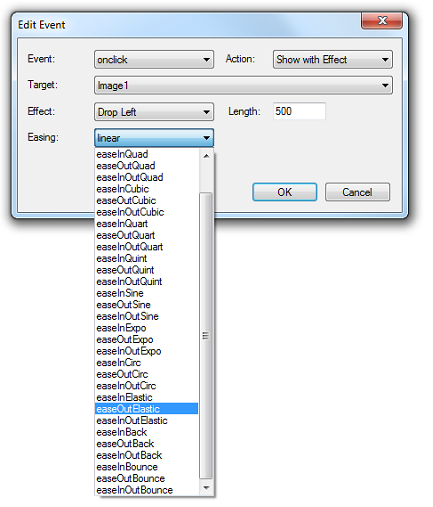Screen dimensions: 433x507
Task: Expand the Target dropdown showing Image1
Action: (243, 85)
